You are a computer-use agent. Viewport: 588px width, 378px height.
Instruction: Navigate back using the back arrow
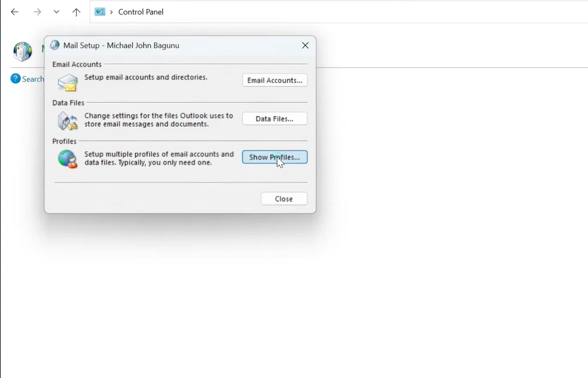point(14,11)
